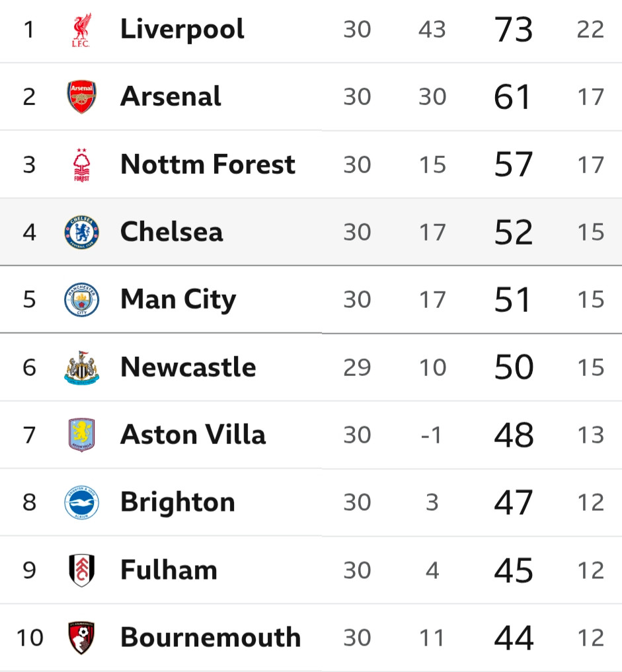Image resolution: width=622 pixels, height=672 pixels.
Task: Click the Arsenal club crest
Action: tap(81, 97)
